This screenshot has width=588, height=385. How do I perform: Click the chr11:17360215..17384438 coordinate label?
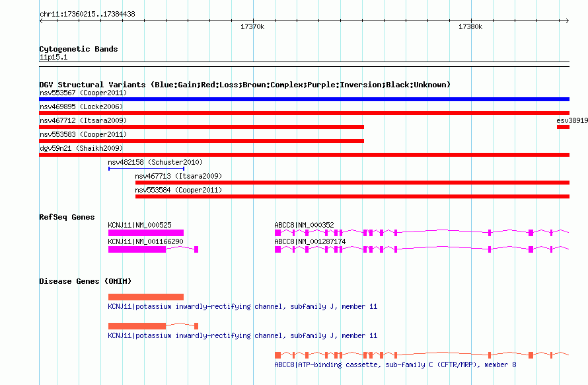coord(87,14)
